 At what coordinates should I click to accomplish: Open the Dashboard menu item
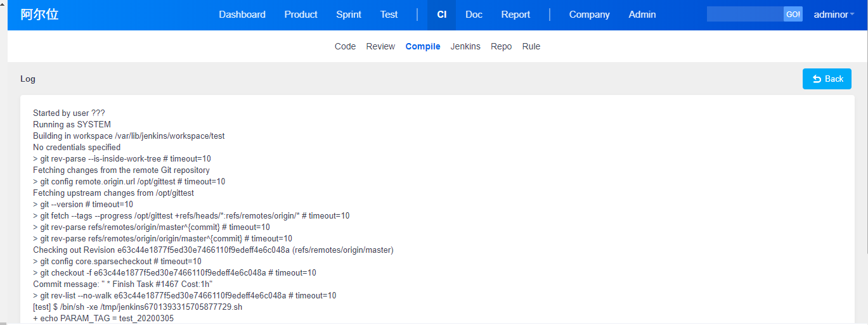[x=242, y=15]
